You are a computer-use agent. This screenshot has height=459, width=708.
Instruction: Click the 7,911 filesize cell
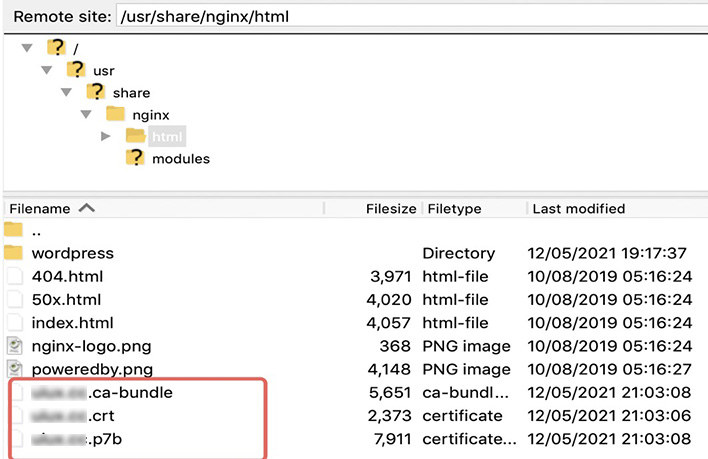pyautogui.click(x=392, y=439)
